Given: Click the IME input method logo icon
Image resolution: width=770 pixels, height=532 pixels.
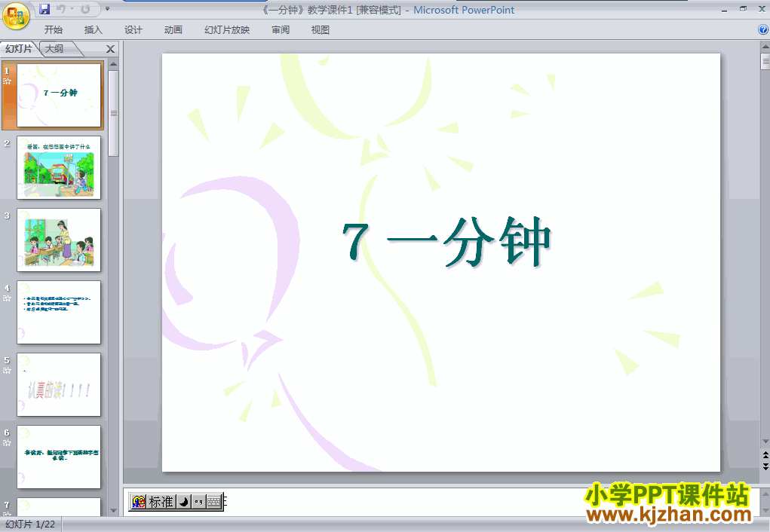Looking at the screenshot, I should [139, 502].
